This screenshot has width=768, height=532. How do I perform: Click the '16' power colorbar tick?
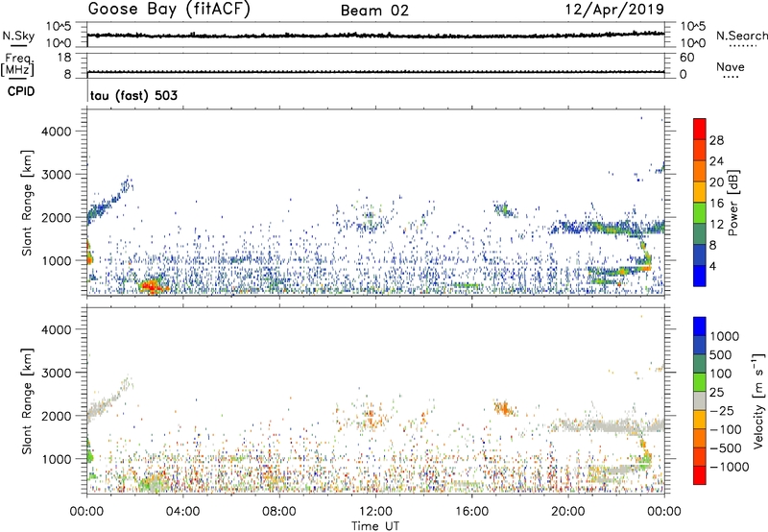click(x=716, y=204)
